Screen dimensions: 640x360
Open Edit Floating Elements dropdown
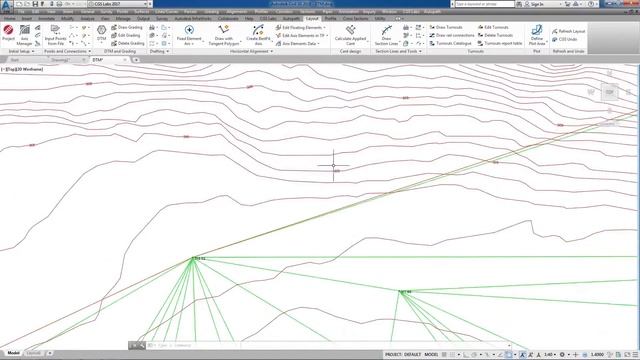click(302, 27)
